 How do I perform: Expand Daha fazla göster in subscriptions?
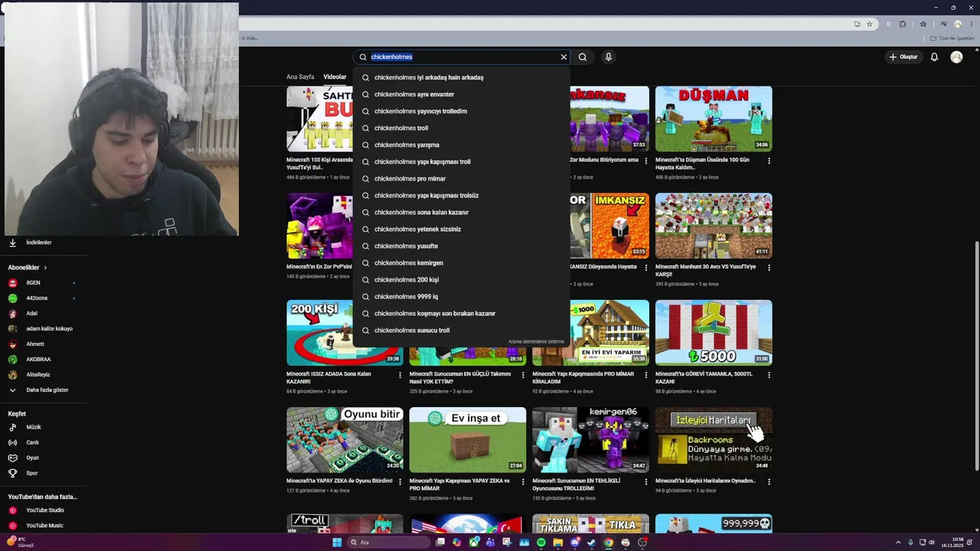pos(38,390)
